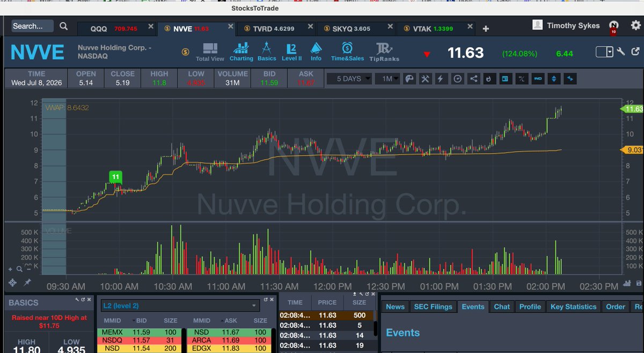Click the Search input field
Viewport: 644px width, 353px height.
pos(32,26)
